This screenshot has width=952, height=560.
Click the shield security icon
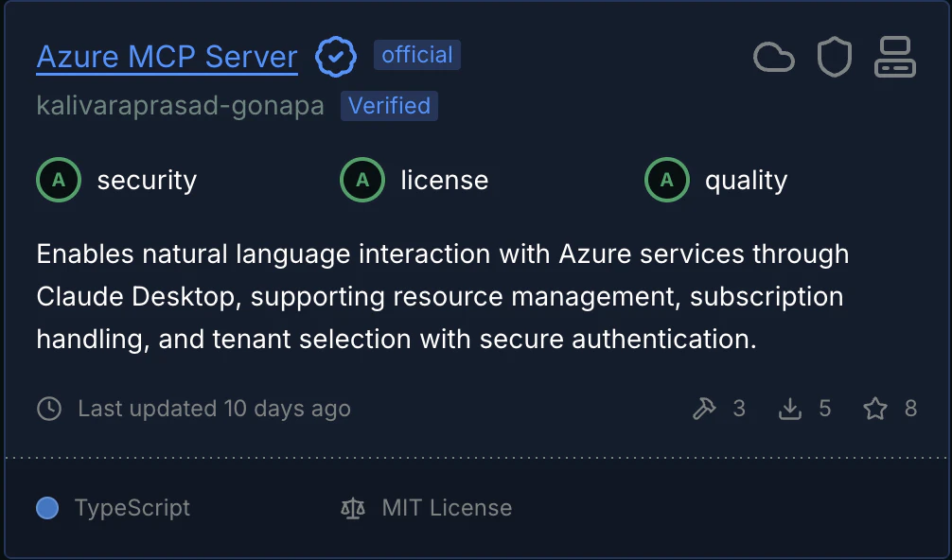pos(835,57)
